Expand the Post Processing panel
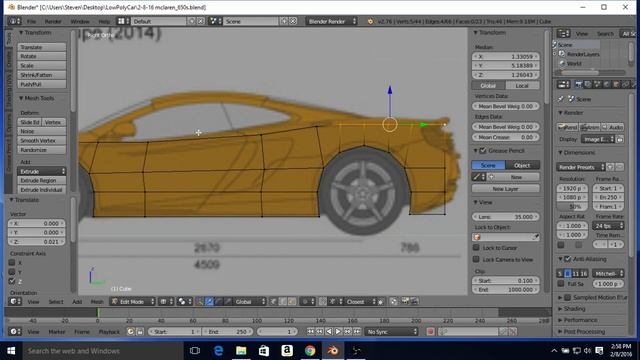640x360 pixels. coord(584,332)
